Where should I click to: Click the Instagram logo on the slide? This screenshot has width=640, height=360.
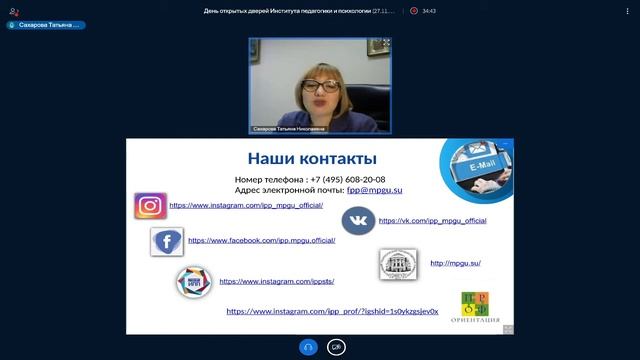(x=151, y=206)
